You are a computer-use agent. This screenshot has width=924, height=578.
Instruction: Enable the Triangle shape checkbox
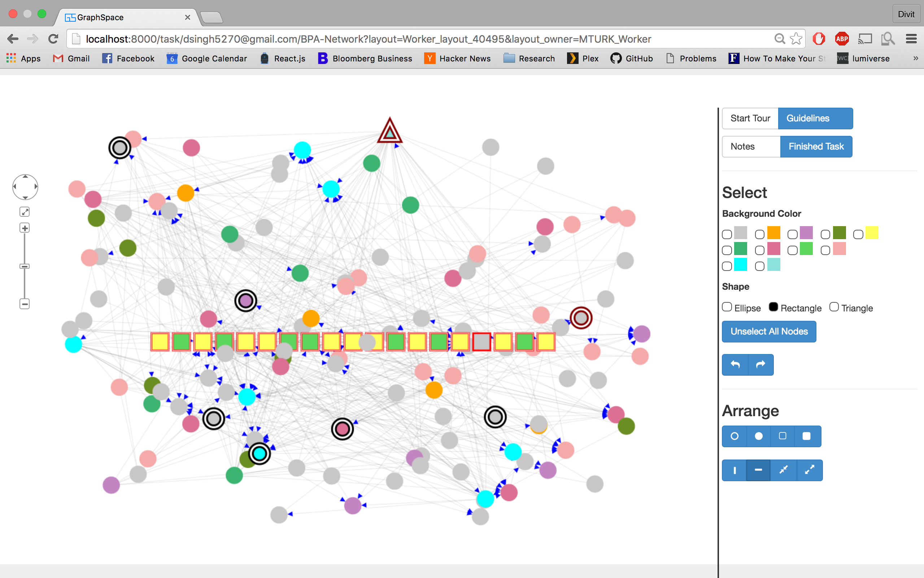[834, 307]
